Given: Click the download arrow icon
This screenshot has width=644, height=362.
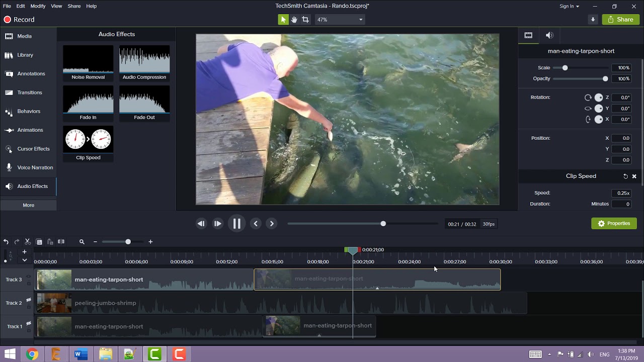Looking at the screenshot, I should coord(593,20).
